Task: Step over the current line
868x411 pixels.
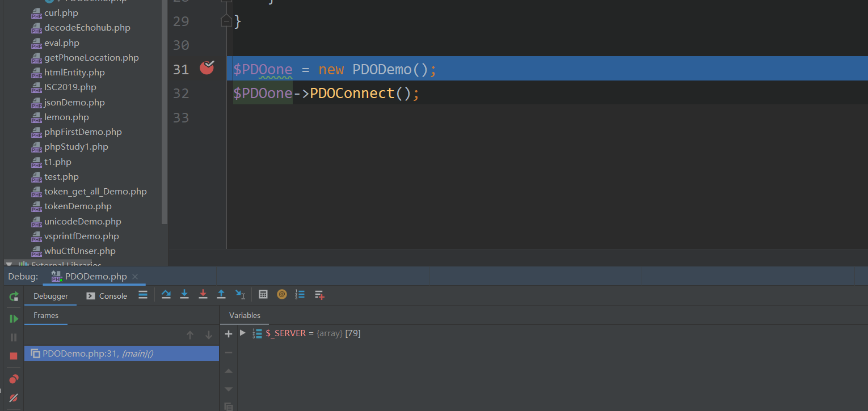Action: pyautogui.click(x=166, y=294)
